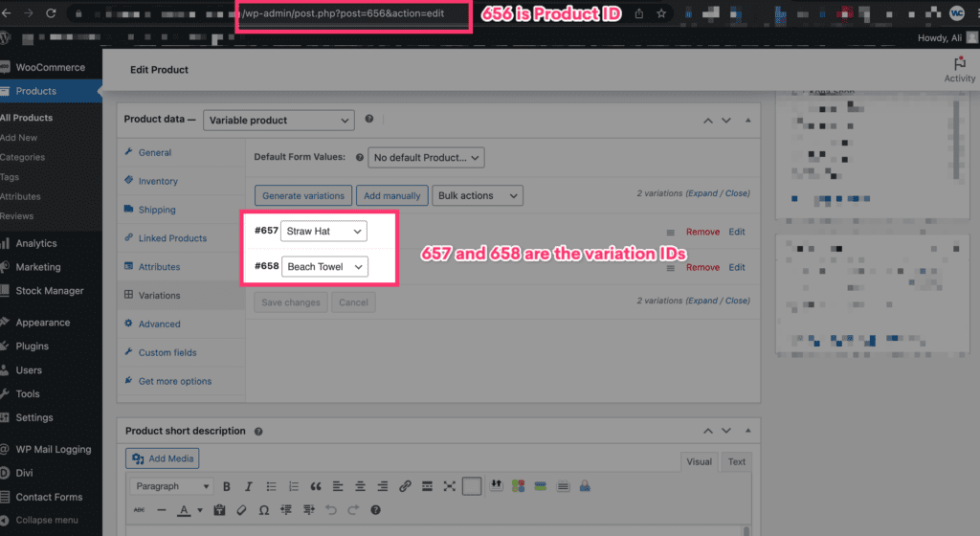Select the text color button
The width and height of the screenshot is (980, 536).
click(x=184, y=510)
